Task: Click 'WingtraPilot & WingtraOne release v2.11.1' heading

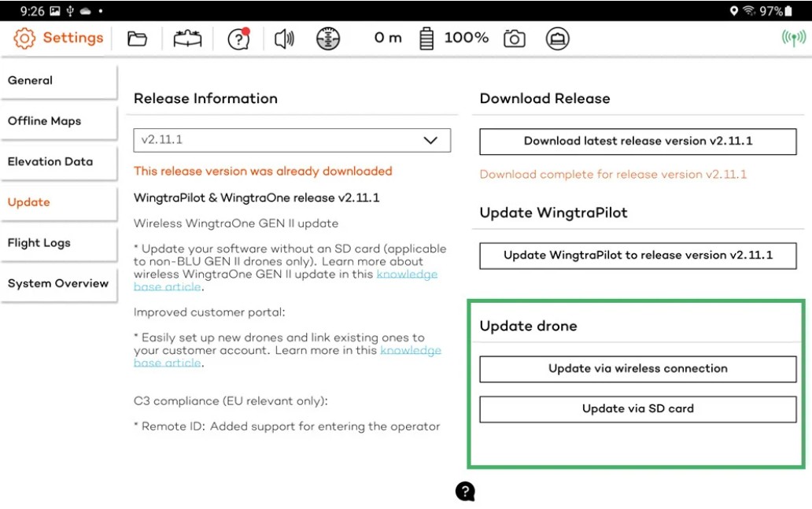Action: 257,197
